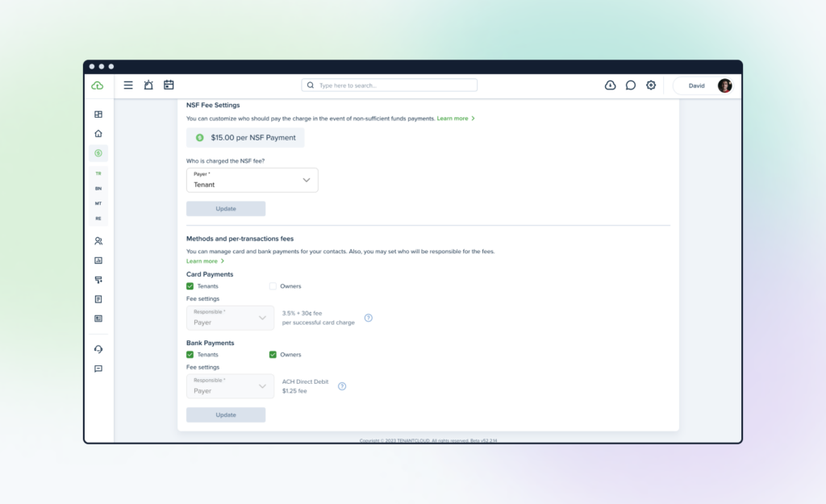Screen dimensions: 826x504
Task: Open the settings gear icon
Action: point(651,85)
